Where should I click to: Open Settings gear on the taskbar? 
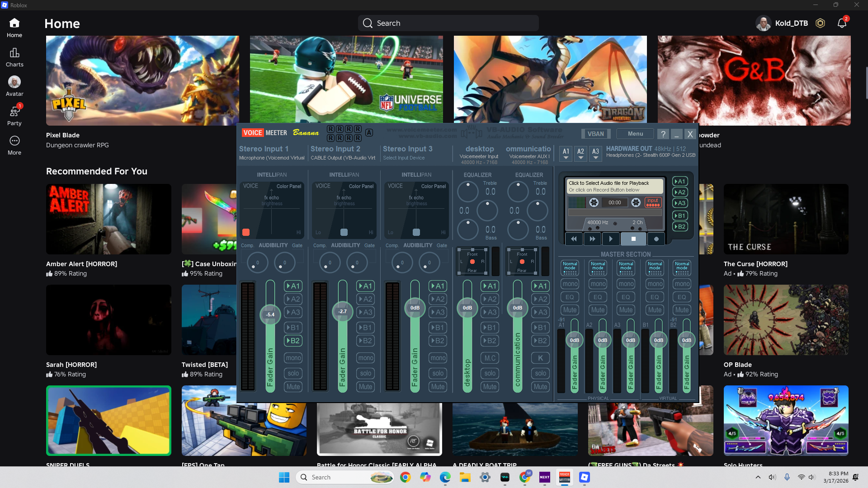[x=485, y=477]
